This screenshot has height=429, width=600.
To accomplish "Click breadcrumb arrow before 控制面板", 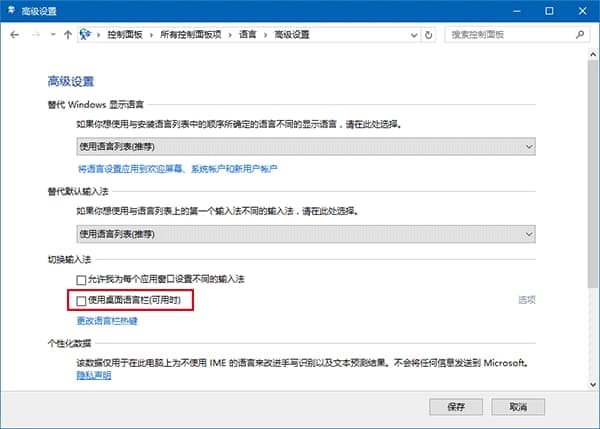I will 98,35.
